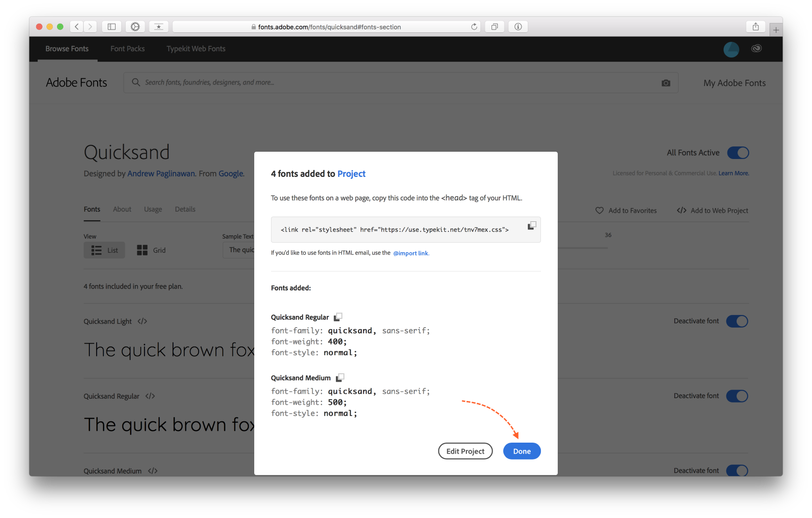Open designer Andrew Paglinawan link
The width and height of the screenshot is (812, 518).
click(x=161, y=173)
